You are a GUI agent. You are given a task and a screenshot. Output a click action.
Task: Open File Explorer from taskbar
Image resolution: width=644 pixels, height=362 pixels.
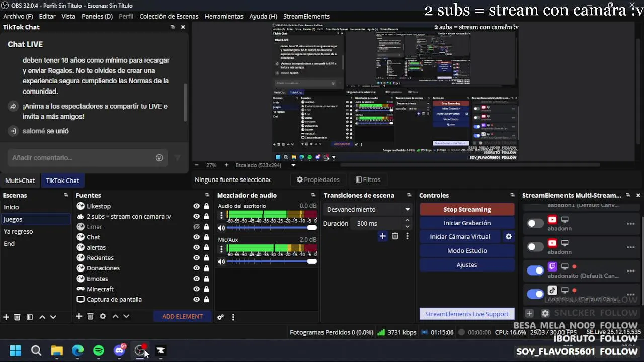(x=57, y=350)
